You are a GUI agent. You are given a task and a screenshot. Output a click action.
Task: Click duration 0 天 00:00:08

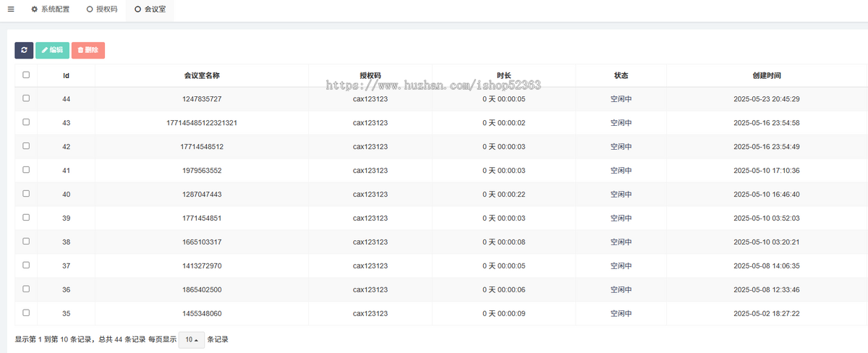(504, 242)
